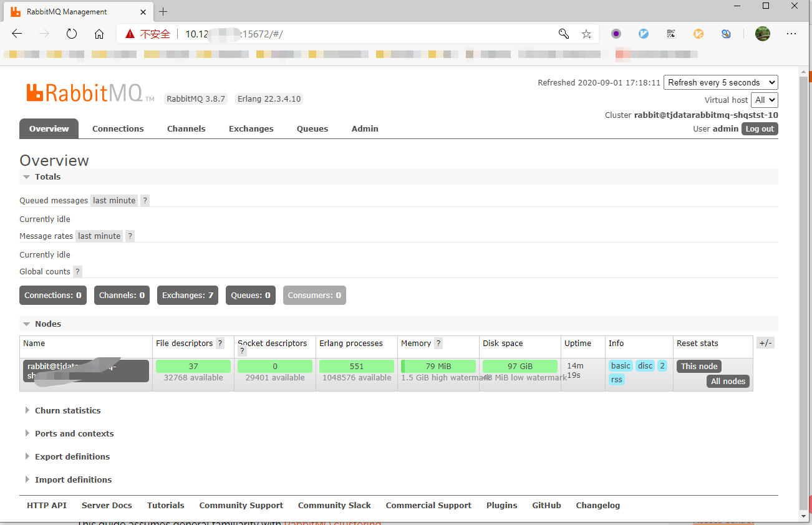Toggle node table columns with +/- button
Viewport: 812px width, 525px height.
(765, 343)
